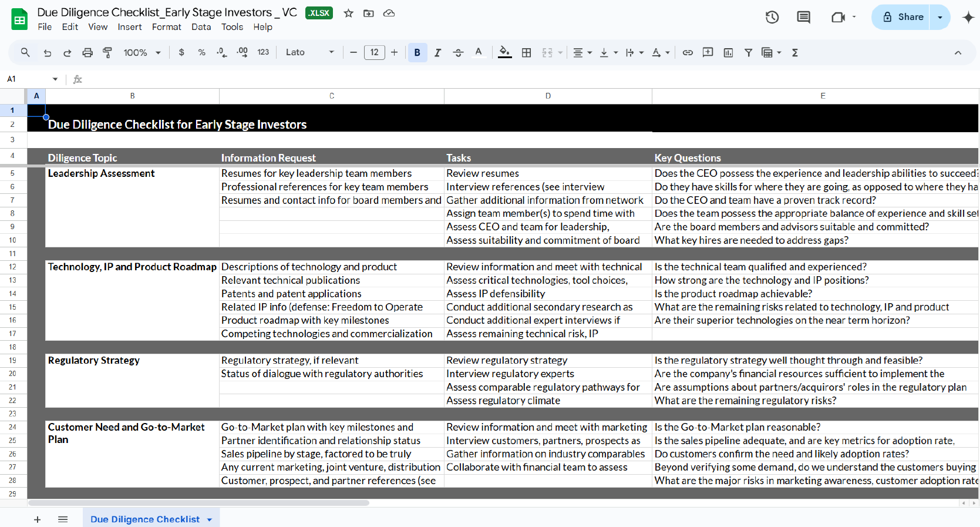This screenshot has height=527, width=980.
Task: Click the horizontal scrollbar
Action: pos(198,503)
